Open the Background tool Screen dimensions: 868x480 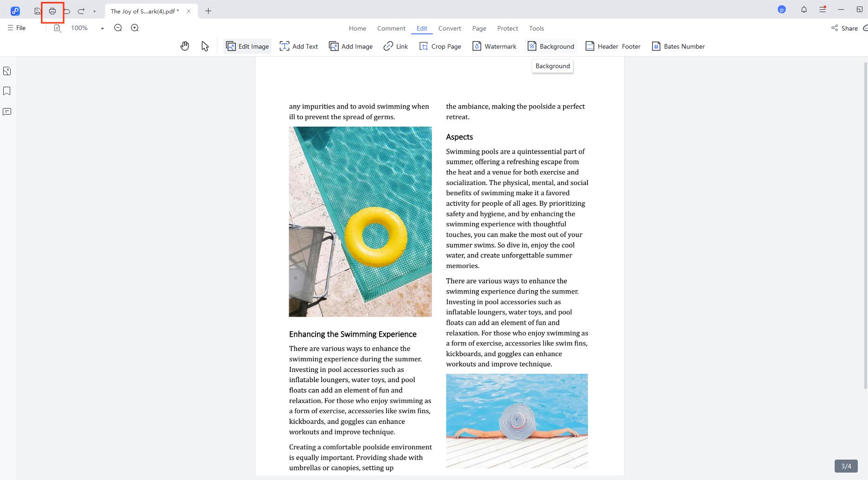tap(551, 46)
